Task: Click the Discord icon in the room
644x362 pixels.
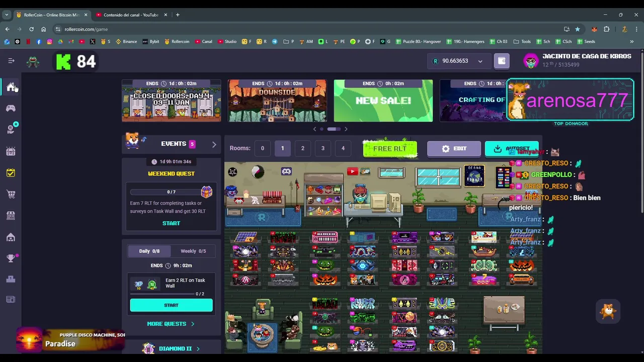Action: click(286, 171)
